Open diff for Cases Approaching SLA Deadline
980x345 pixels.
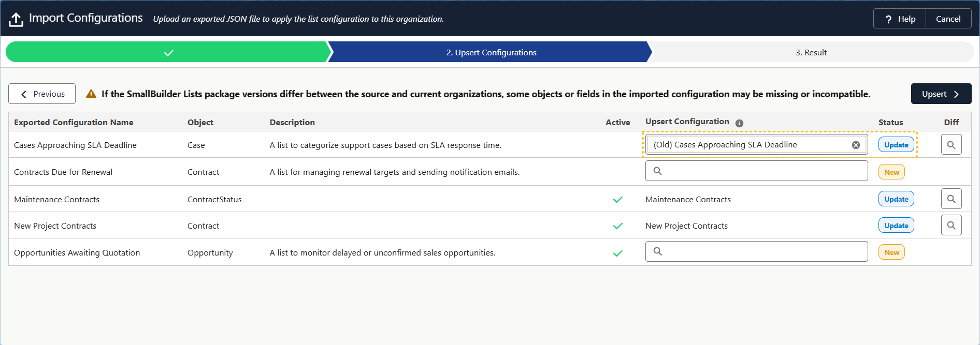coord(951,145)
